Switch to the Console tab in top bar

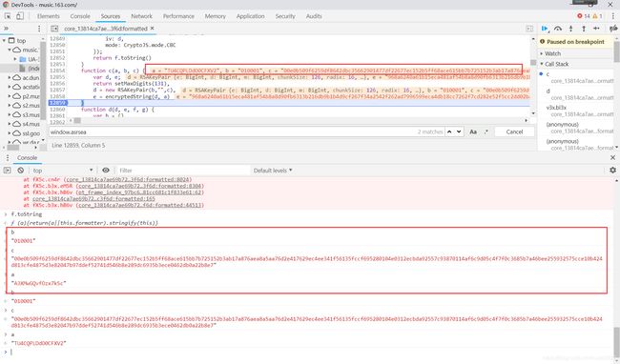point(80,16)
